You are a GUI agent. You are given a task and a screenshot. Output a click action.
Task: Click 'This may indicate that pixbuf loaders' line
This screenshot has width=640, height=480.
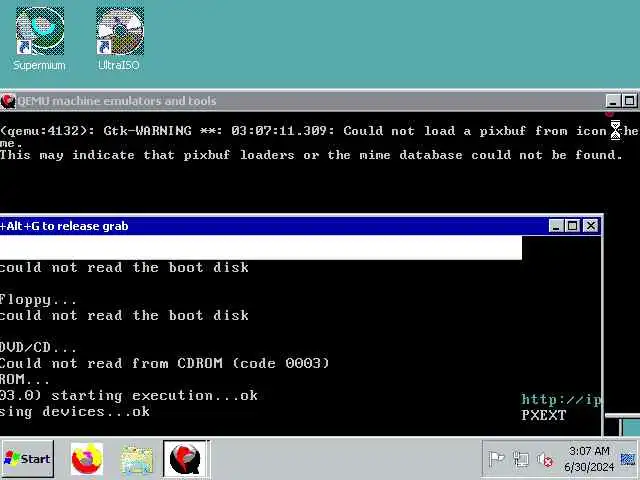(x=311, y=155)
